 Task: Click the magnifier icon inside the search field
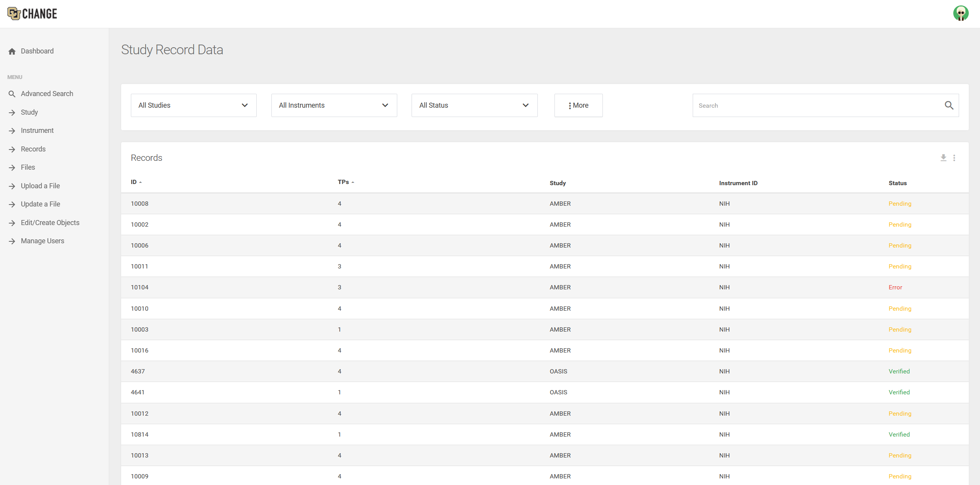pyautogui.click(x=949, y=105)
